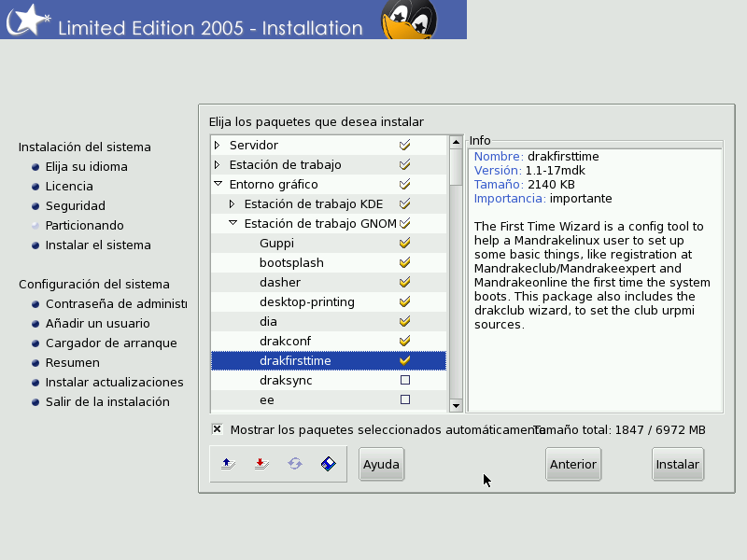Click the 'Elija su idioma' step
The width and height of the screenshot is (747, 560).
86,167
